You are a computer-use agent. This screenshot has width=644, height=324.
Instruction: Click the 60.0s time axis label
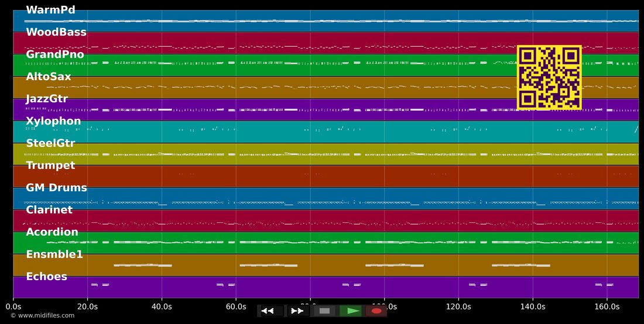pos(236,306)
